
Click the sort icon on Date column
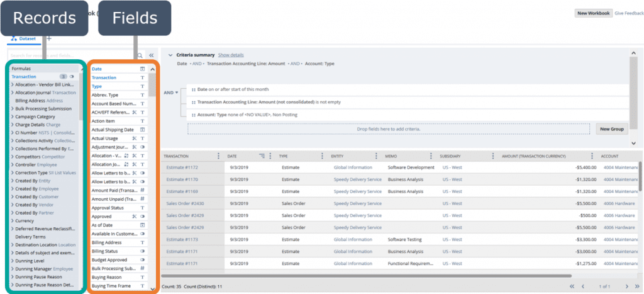click(x=262, y=156)
